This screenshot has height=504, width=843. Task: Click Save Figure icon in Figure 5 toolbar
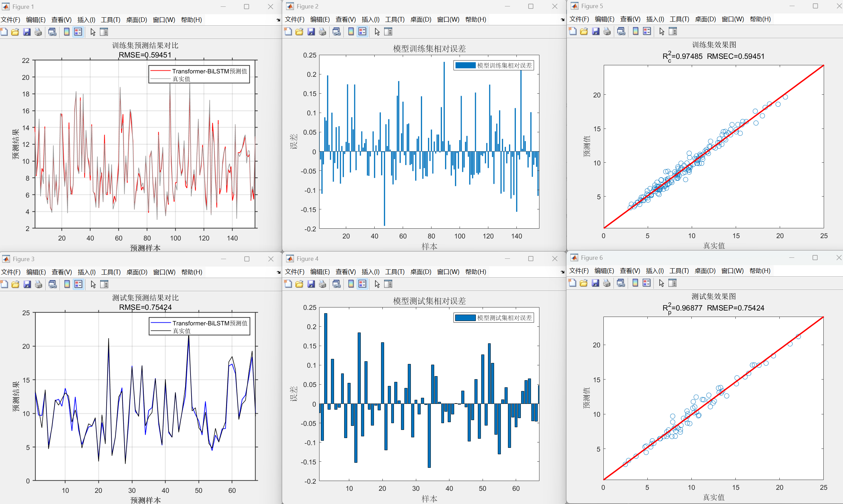595,31
